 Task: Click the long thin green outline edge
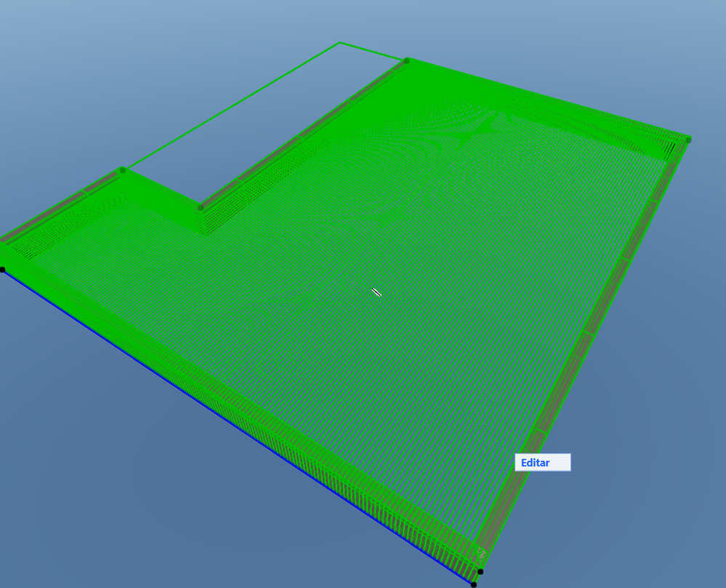[x=232, y=106]
